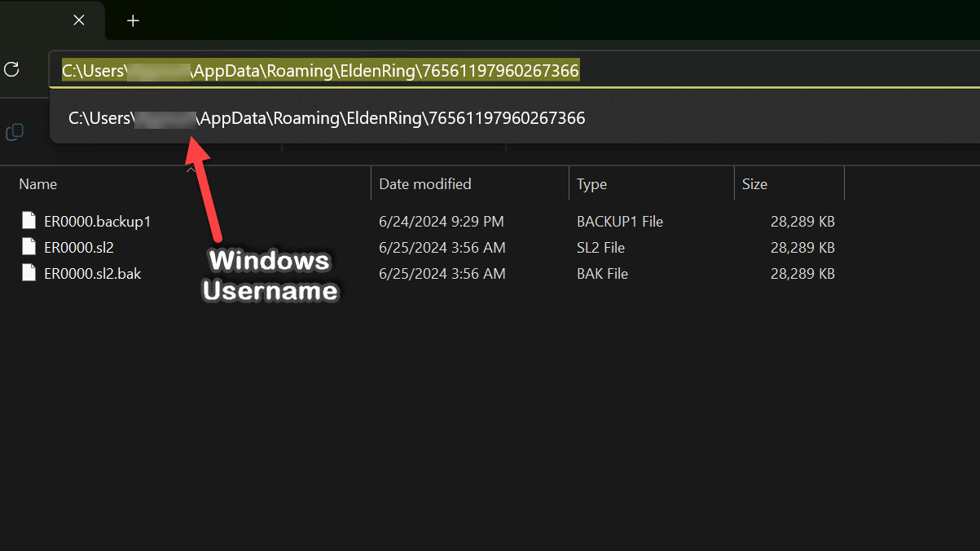980x551 pixels.
Task: Click the file icon of ER0000.sl2.bak
Action: (x=29, y=273)
